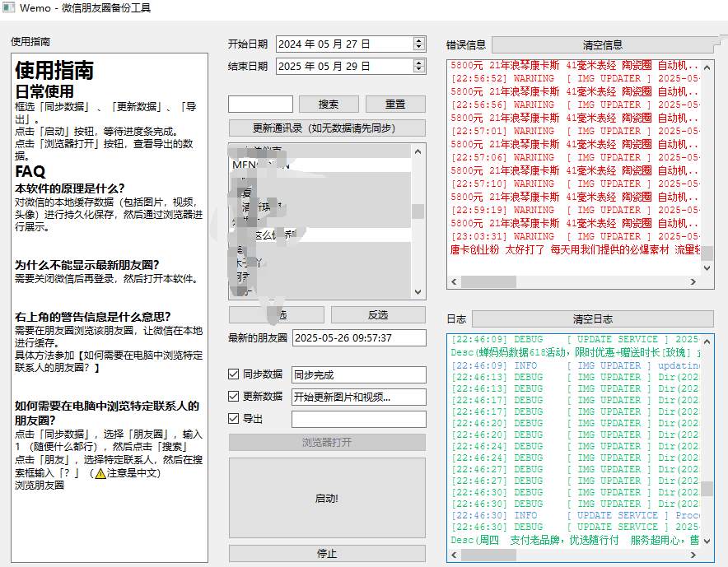Toggle the 导出 export checkbox

click(234, 419)
